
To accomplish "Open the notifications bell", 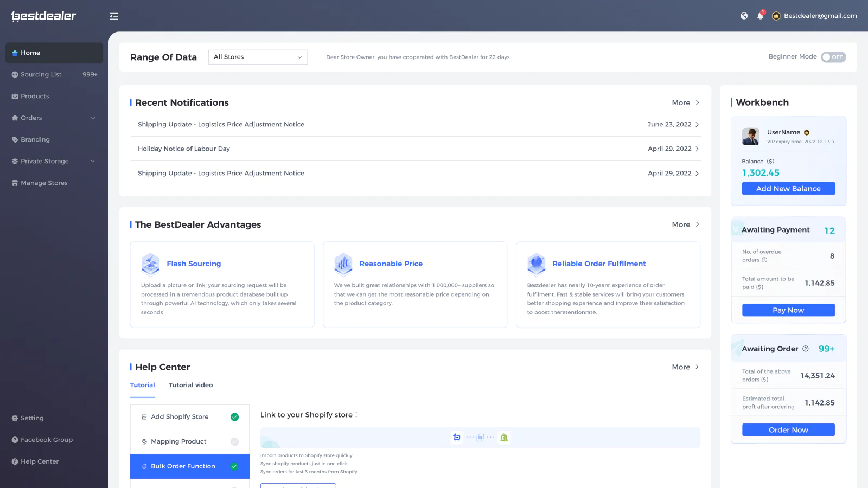I will click(x=761, y=16).
